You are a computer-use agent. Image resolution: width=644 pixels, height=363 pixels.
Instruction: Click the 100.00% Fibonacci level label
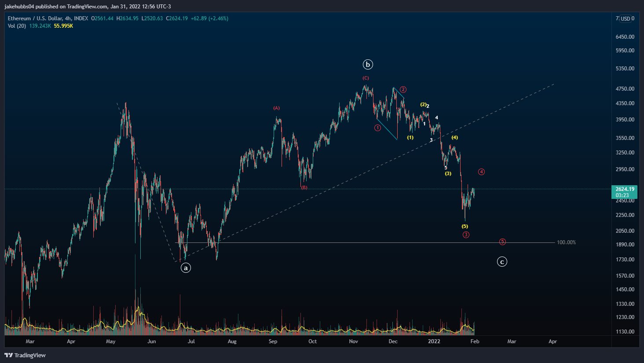point(566,242)
